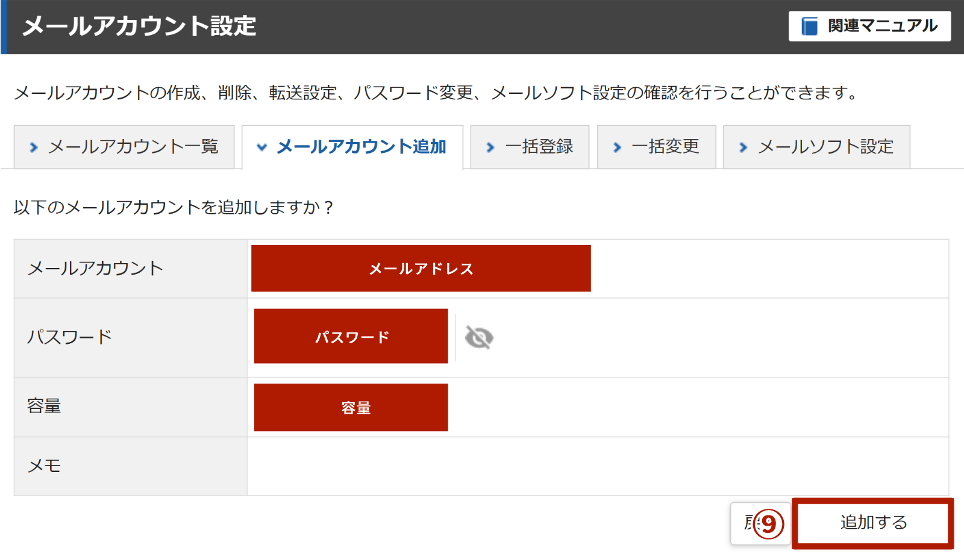Click the red 容量 value box
The image size is (964, 560).
(x=351, y=408)
